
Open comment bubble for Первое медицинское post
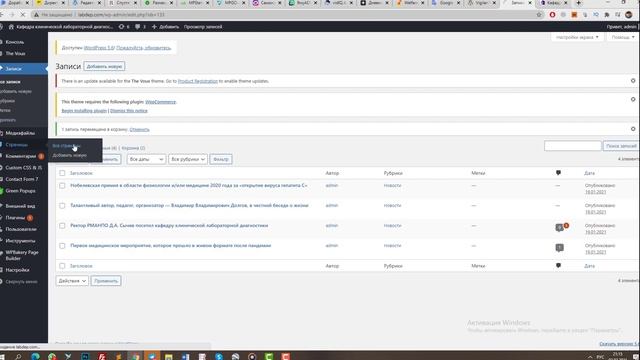coord(560,247)
